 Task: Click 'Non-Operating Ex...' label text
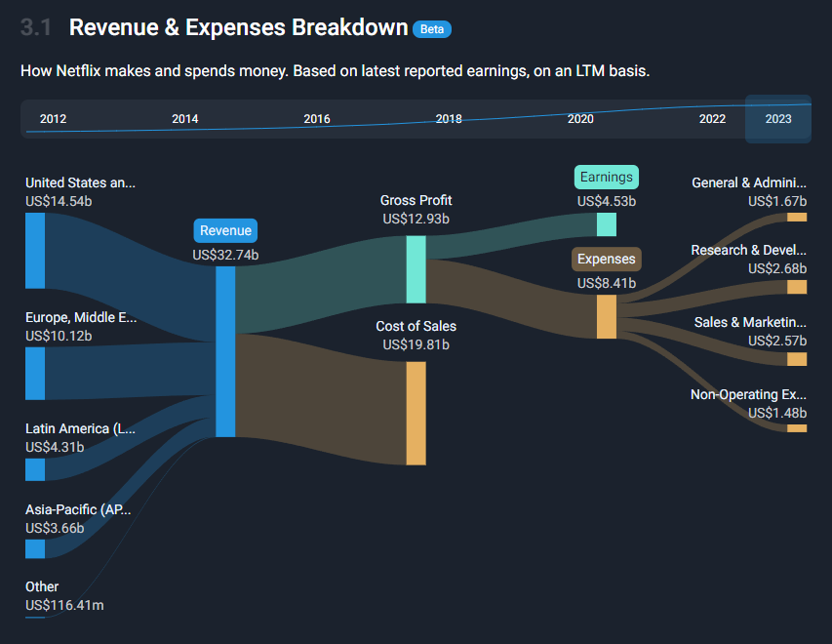pos(749,394)
